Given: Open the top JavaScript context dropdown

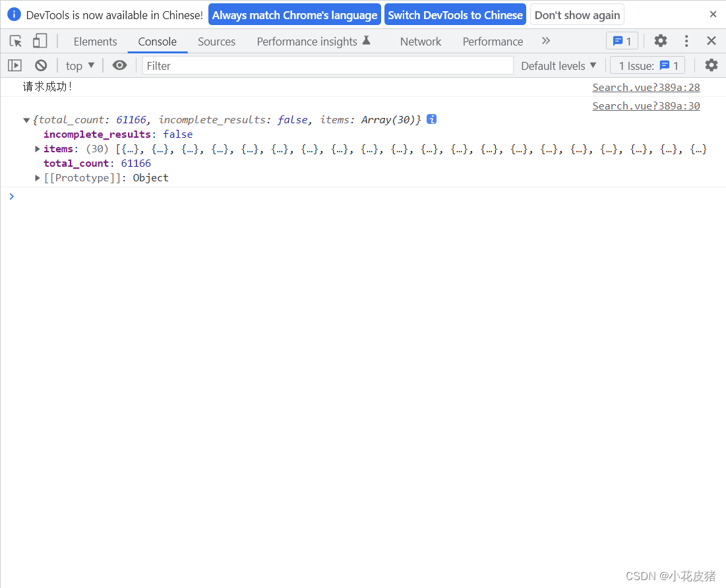Looking at the screenshot, I should click(80, 66).
